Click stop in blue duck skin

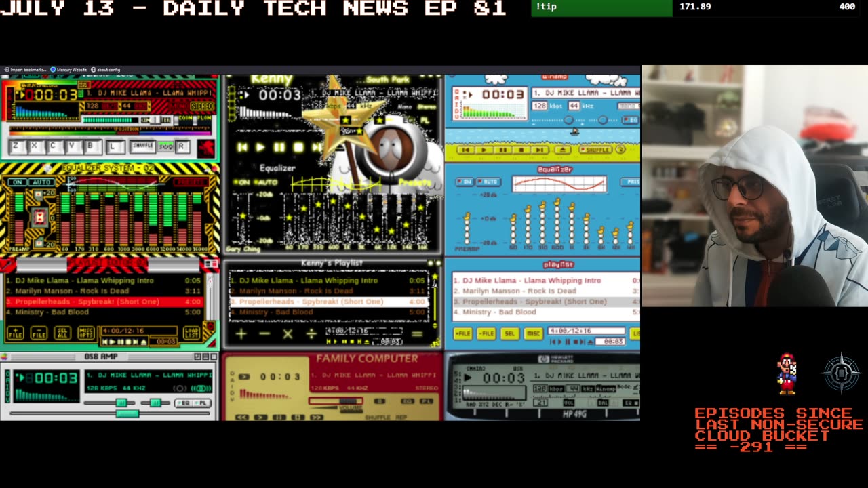tap(521, 150)
